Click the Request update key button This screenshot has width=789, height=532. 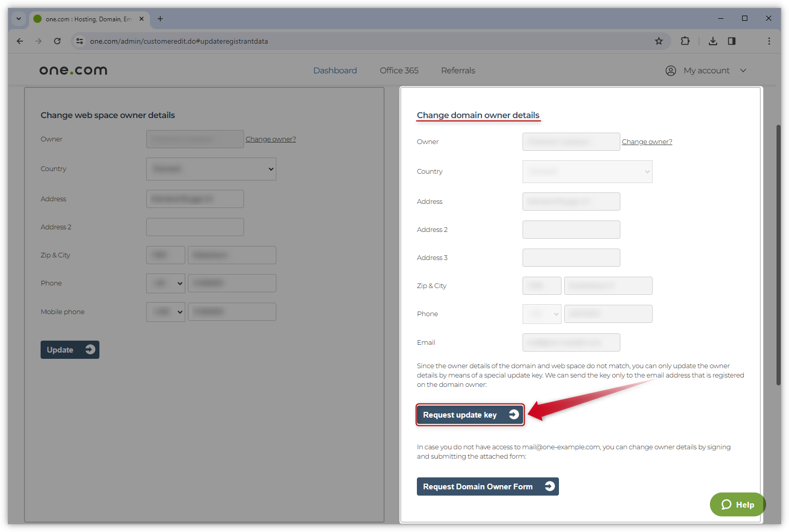click(469, 414)
